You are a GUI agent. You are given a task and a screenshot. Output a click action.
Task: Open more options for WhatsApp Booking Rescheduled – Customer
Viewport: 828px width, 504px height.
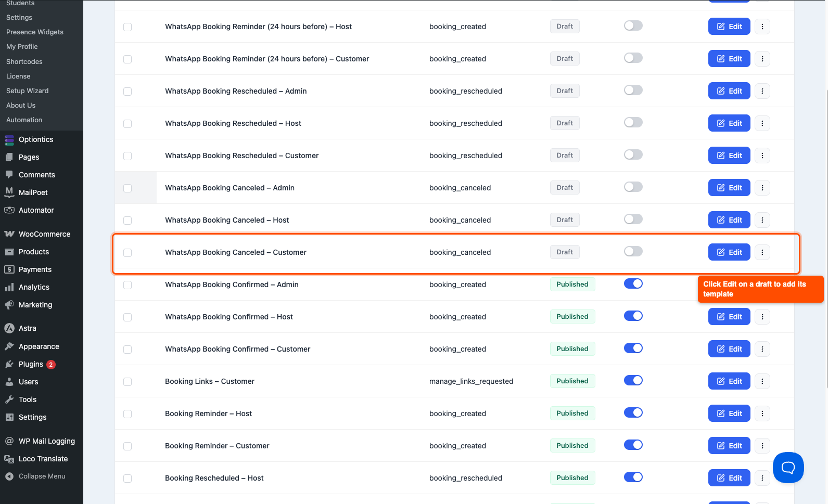coord(762,156)
